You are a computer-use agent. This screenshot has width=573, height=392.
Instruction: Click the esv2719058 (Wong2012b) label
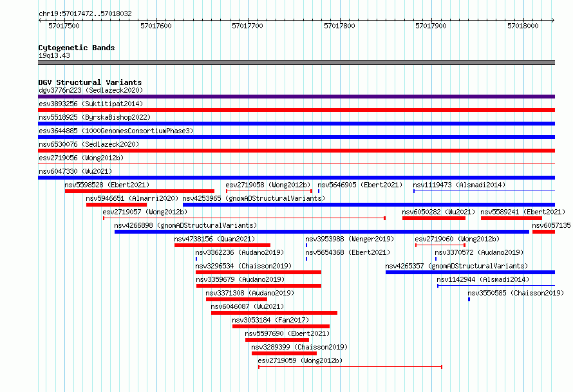click(268, 185)
